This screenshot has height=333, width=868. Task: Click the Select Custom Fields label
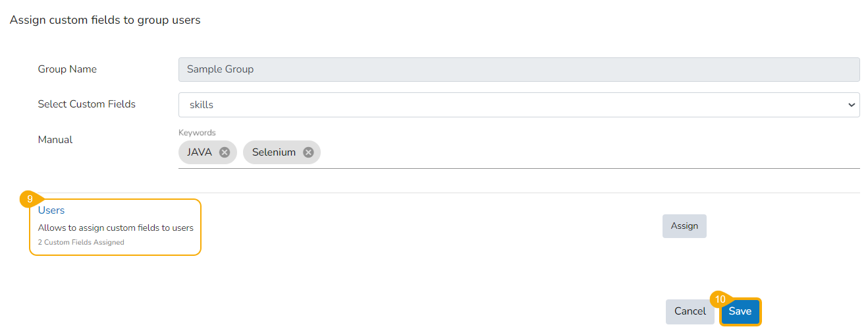[87, 104]
